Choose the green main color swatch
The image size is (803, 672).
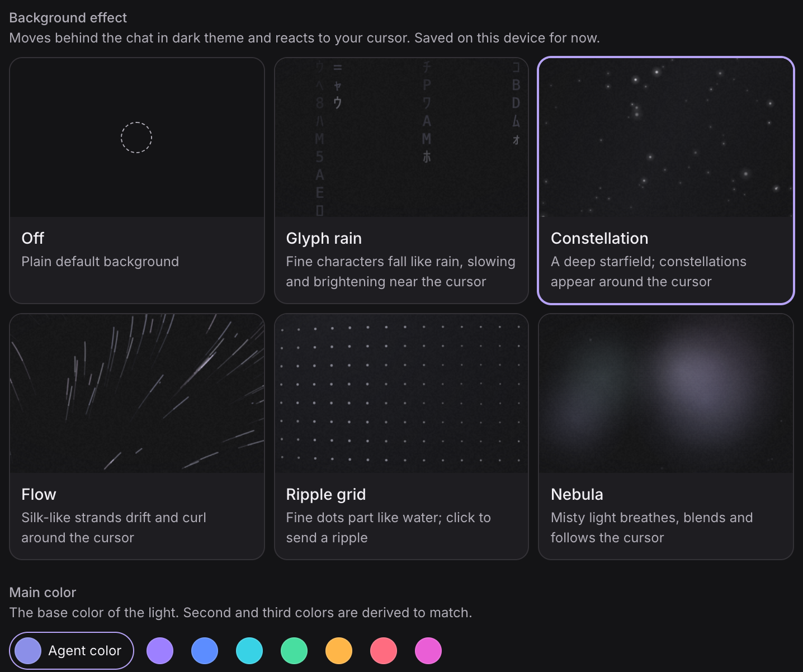[x=294, y=651]
